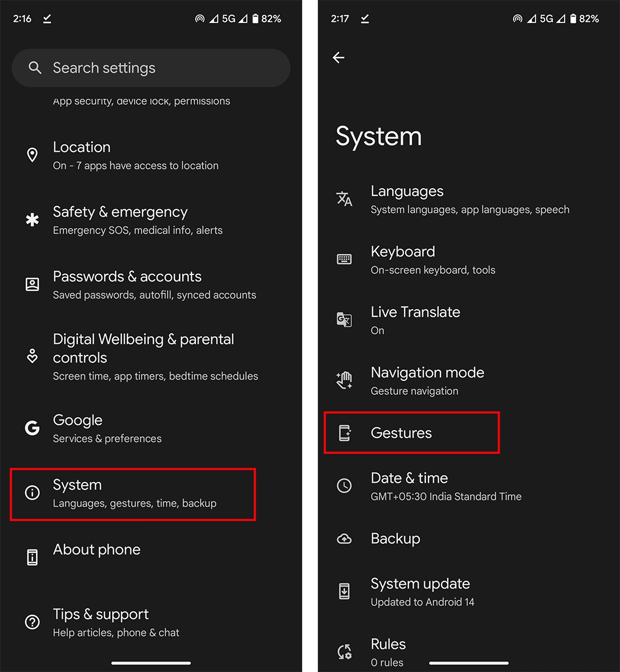Viewport: 620px width, 672px height.
Task: Tap the Search settings field
Action: pyautogui.click(x=151, y=68)
